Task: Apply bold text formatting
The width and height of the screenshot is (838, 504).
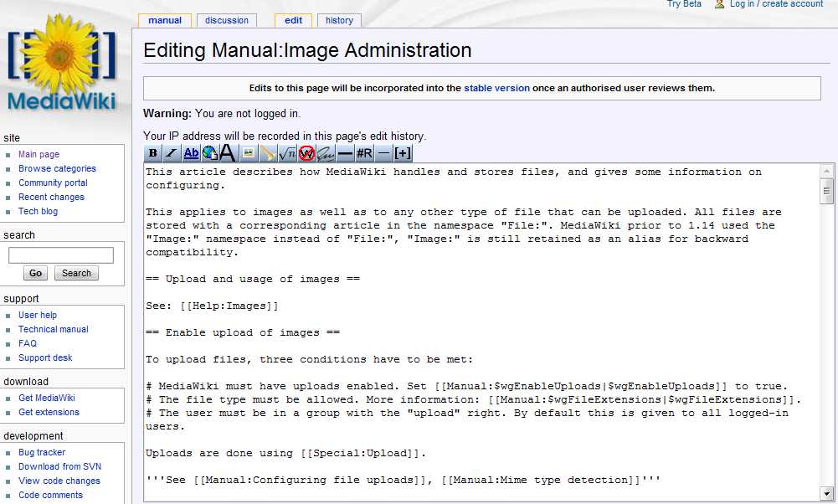Action: (153, 153)
